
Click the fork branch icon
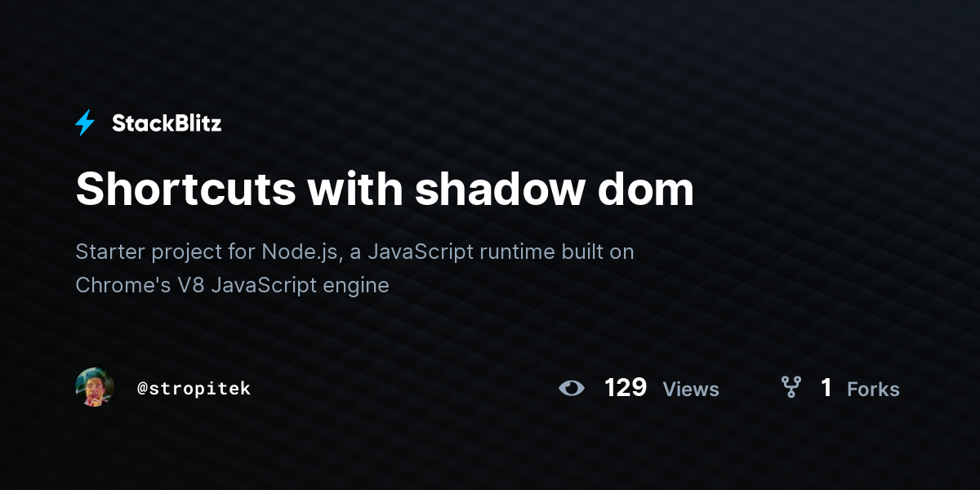coord(791,387)
